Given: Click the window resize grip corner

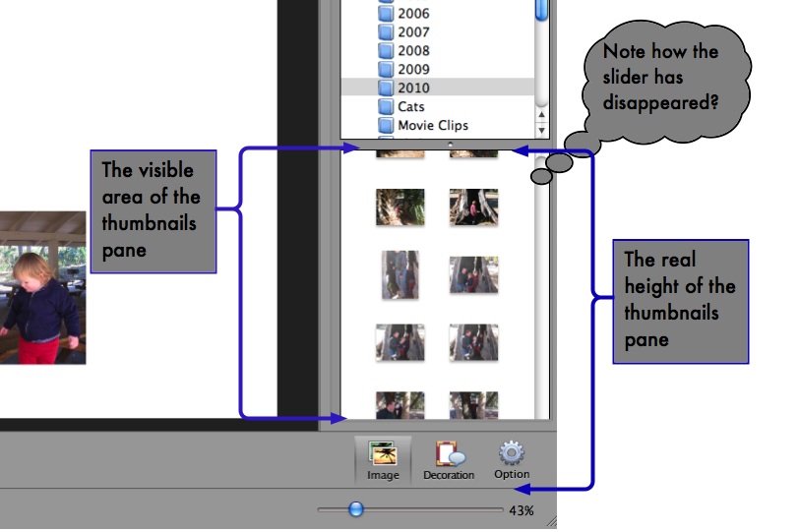Looking at the screenshot, I should click(551, 522).
